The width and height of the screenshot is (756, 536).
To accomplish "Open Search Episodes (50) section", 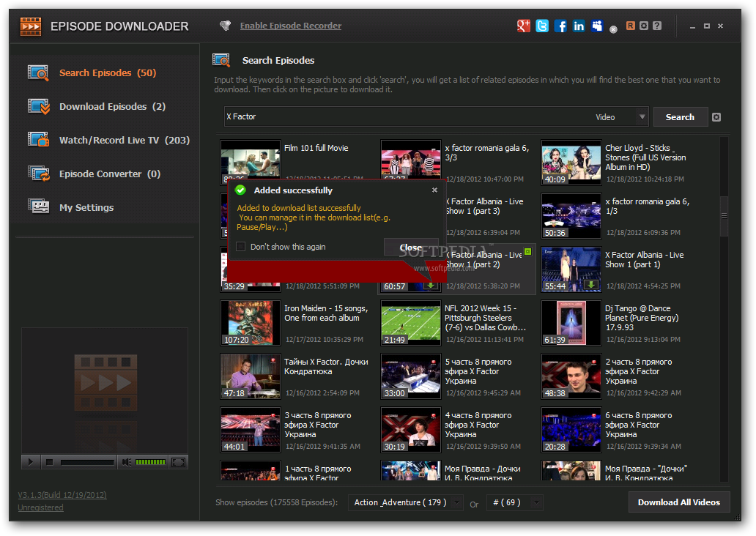I will coord(108,72).
